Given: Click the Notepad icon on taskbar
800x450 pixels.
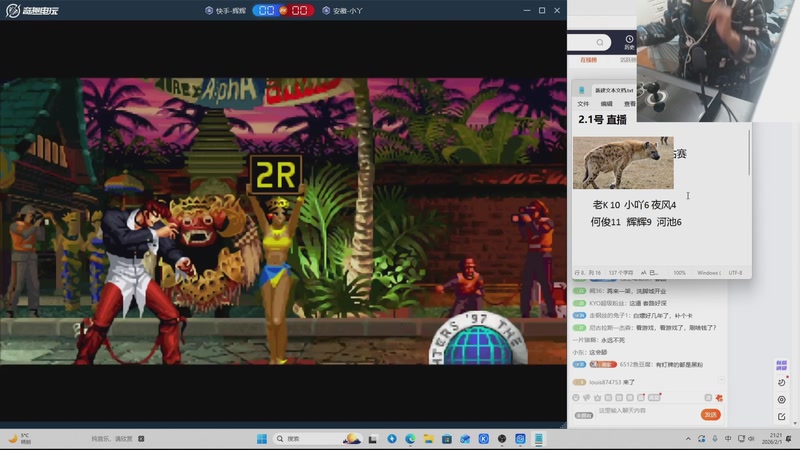Looking at the screenshot, I should [x=538, y=439].
